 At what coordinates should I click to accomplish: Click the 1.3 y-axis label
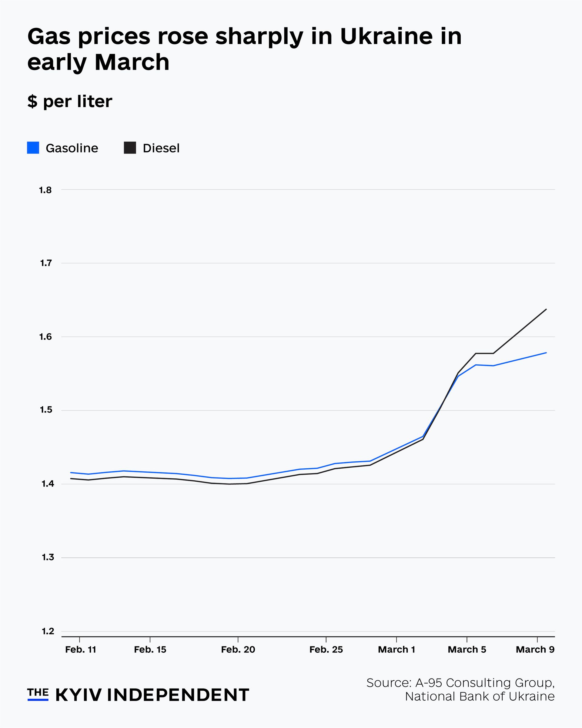click(x=48, y=557)
